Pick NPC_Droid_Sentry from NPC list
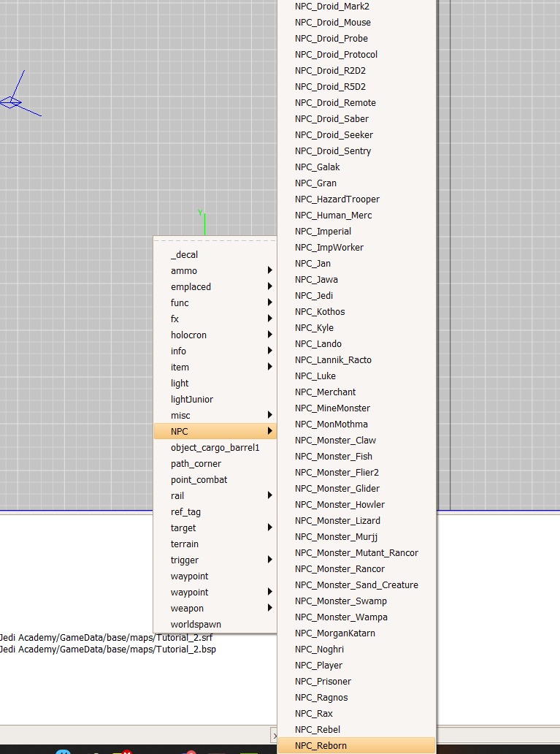Image resolution: width=560 pixels, height=754 pixels. tap(357, 151)
